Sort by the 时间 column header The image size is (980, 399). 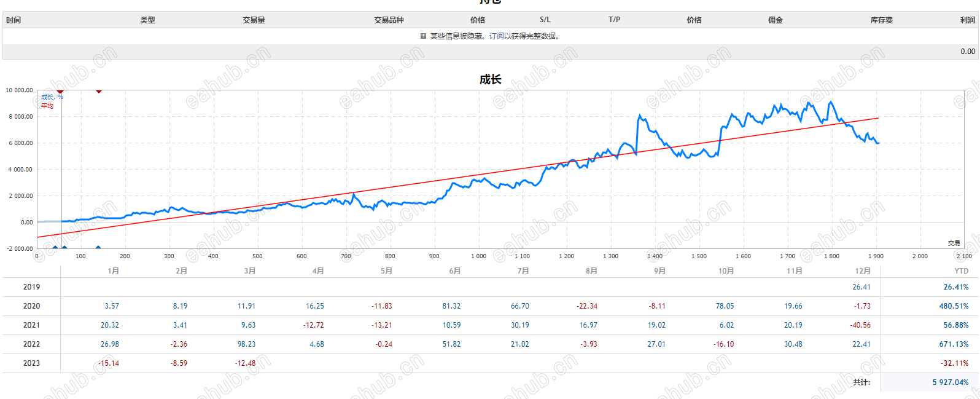14,20
